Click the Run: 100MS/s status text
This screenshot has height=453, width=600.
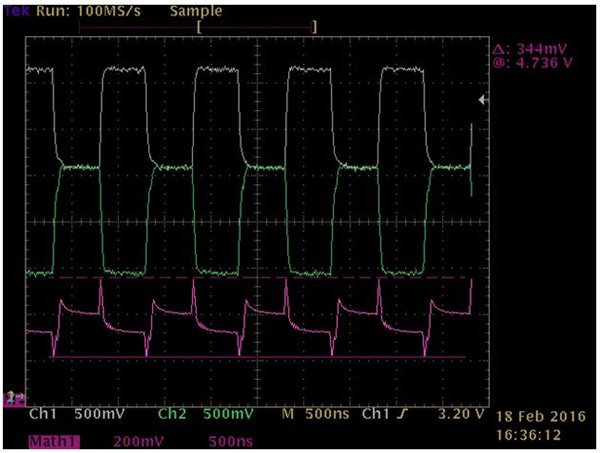[88, 11]
